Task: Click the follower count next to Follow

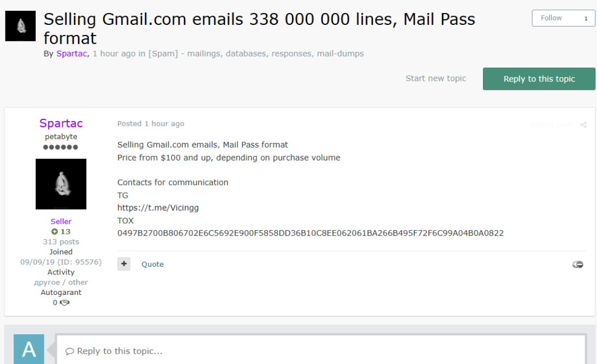Action: point(585,18)
